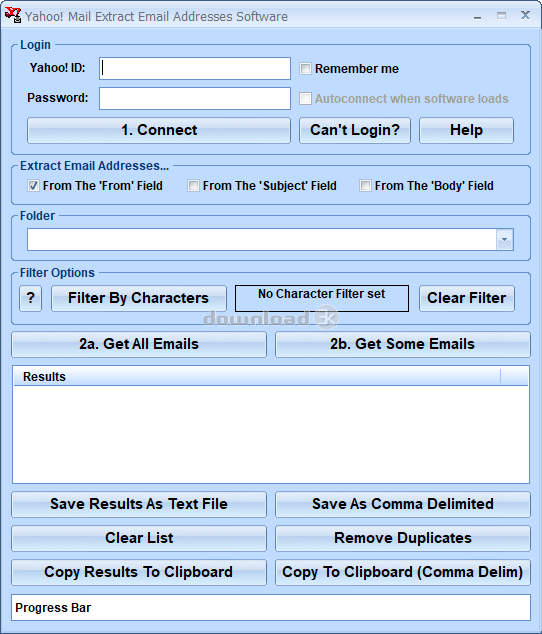Check From The 'Subject' Field option
Screen dimensions: 542x634
(x=193, y=186)
